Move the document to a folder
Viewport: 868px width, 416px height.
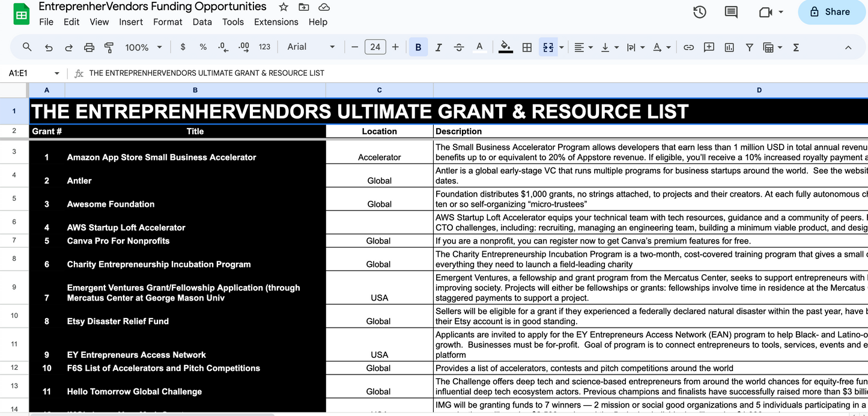coord(303,7)
